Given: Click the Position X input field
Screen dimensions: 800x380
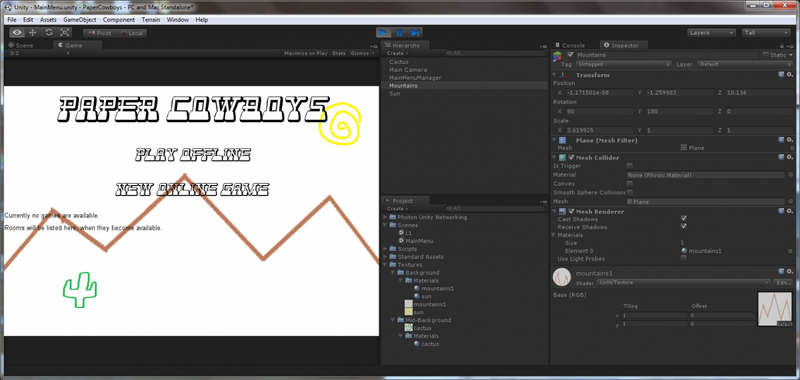Looking at the screenshot, I should point(599,93).
